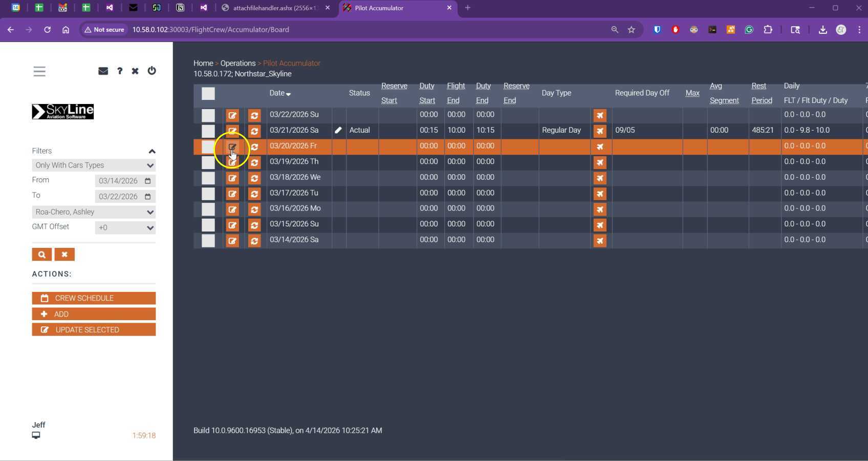
Task: Check the 03/20/2026 Fr row checkbox
Action: [x=208, y=147]
